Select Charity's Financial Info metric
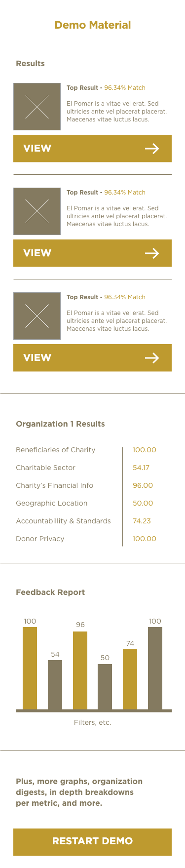 55,485
